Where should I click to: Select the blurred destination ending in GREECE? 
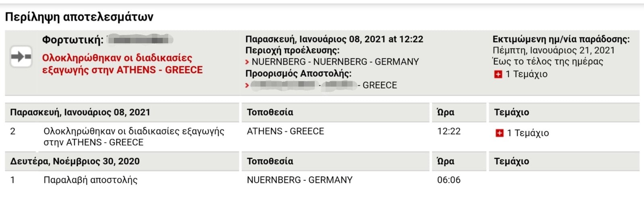(x=324, y=85)
